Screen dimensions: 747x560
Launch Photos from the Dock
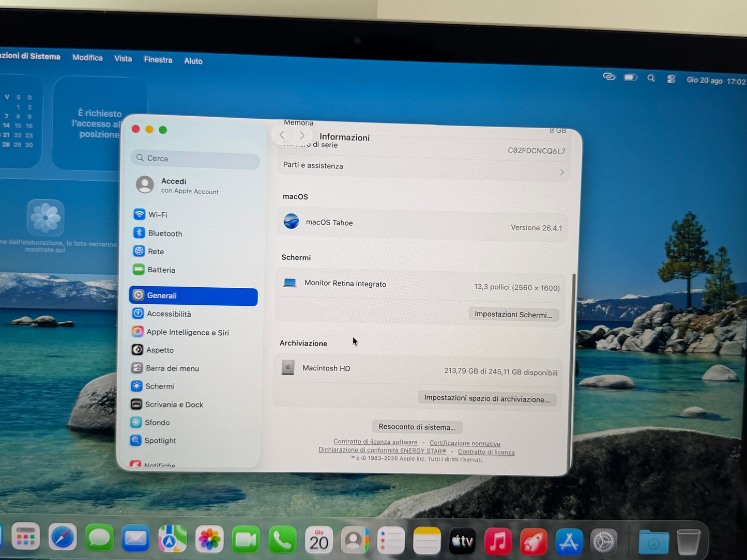(209, 540)
